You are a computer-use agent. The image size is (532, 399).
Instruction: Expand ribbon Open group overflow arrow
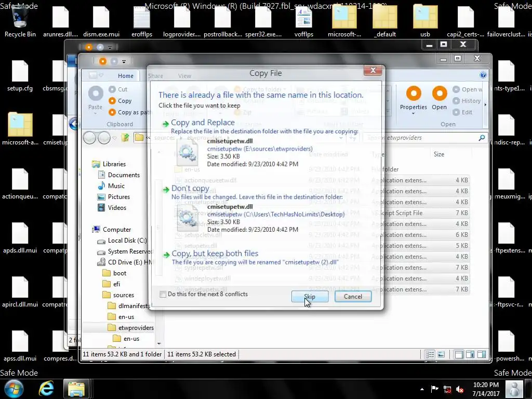click(x=485, y=104)
